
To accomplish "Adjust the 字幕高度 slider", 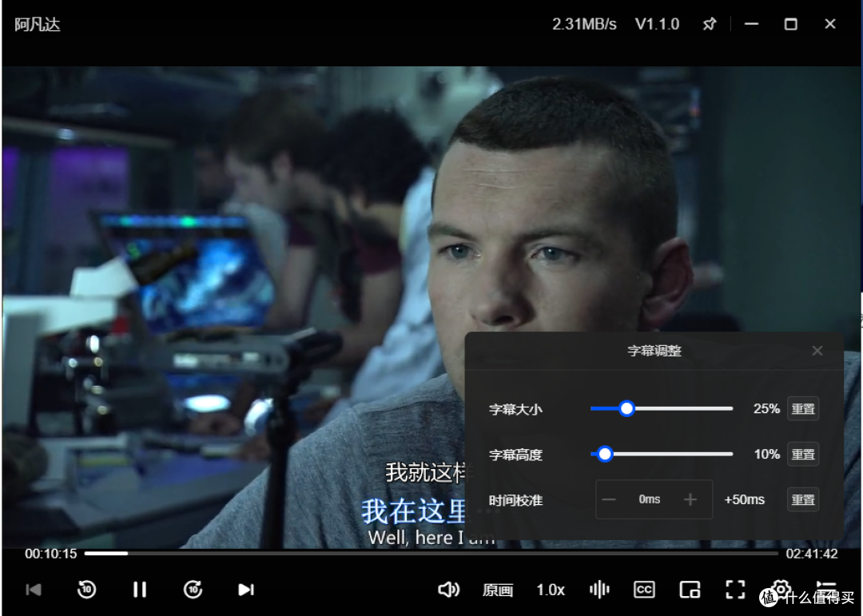I will 662,454.
